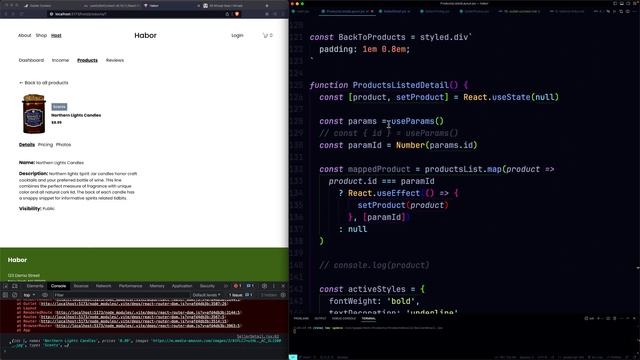Select the Details product tab
The width and height of the screenshot is (640, 360).
[x=27, y=144]
